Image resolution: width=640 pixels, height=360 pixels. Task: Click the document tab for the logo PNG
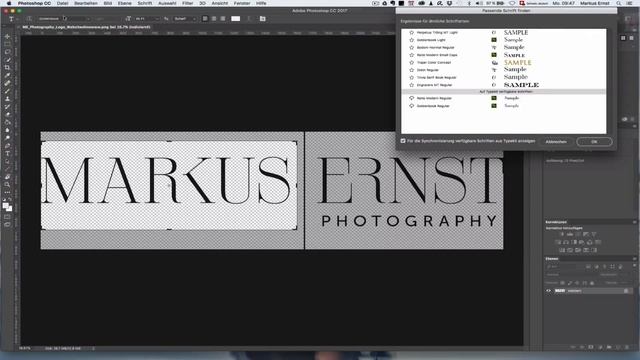(x=86, y=27)
